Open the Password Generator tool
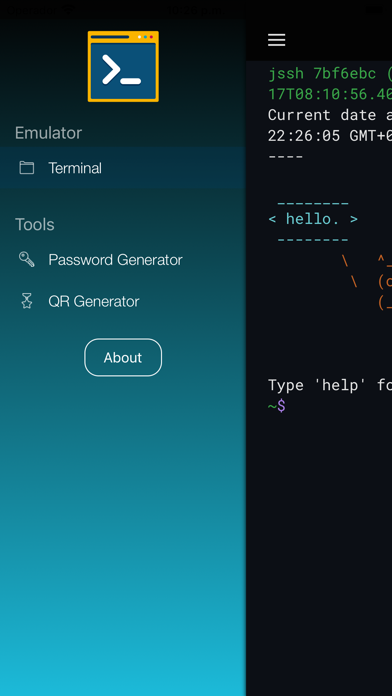392x696 pixels. click(123, 259)
